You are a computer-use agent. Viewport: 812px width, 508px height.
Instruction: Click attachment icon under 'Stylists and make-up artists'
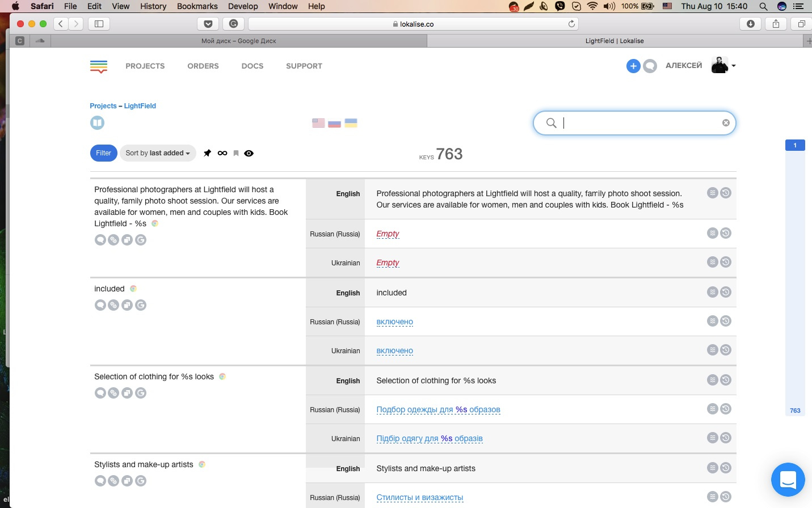[x=113, y=481]
